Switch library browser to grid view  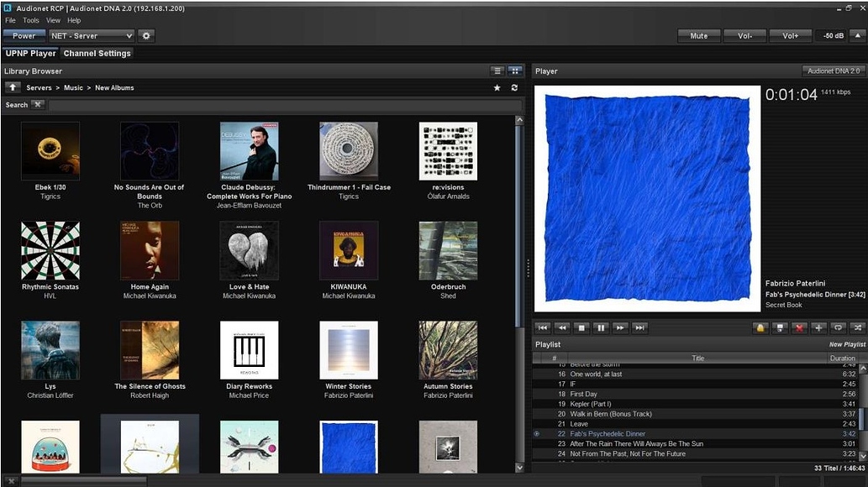point(515,71)
